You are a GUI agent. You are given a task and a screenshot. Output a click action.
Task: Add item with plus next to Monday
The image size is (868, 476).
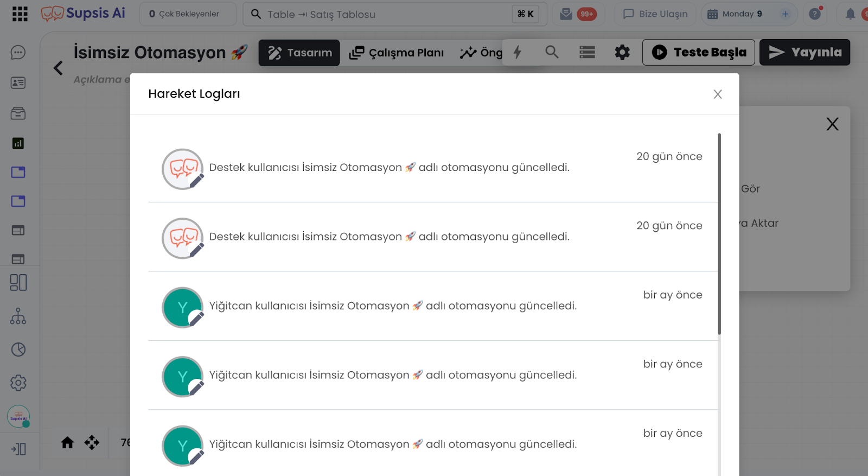point(785,14)
